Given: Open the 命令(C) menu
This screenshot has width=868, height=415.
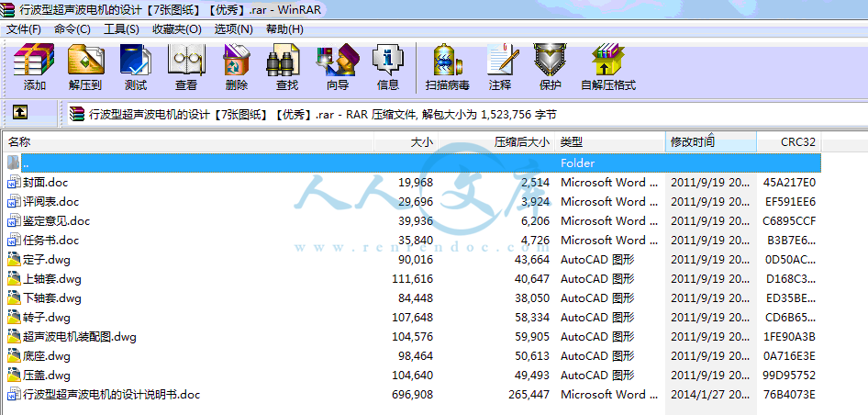Looking at the screenshot, I should 72,28.
